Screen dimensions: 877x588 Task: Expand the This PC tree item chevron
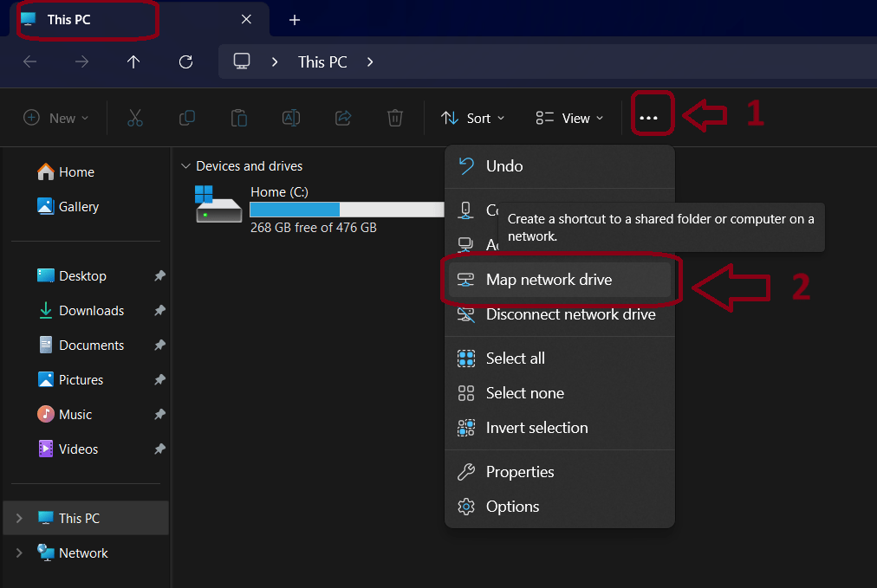pyautogui.click(x=19, y=518)
